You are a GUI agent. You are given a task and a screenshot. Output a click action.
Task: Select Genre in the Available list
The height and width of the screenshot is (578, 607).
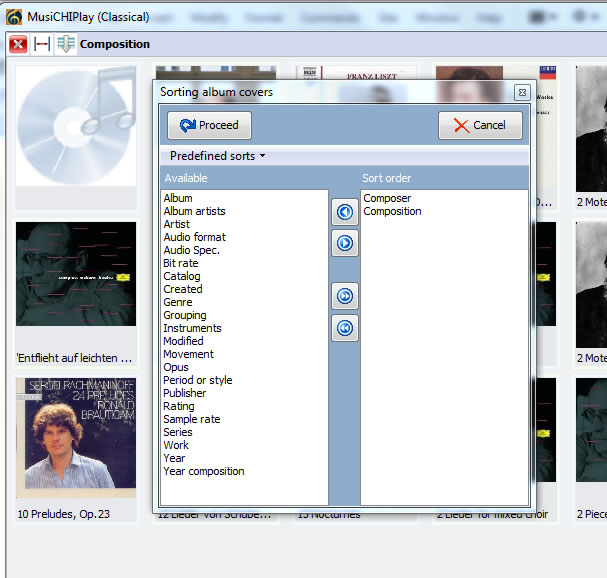[x=178, y=302]
